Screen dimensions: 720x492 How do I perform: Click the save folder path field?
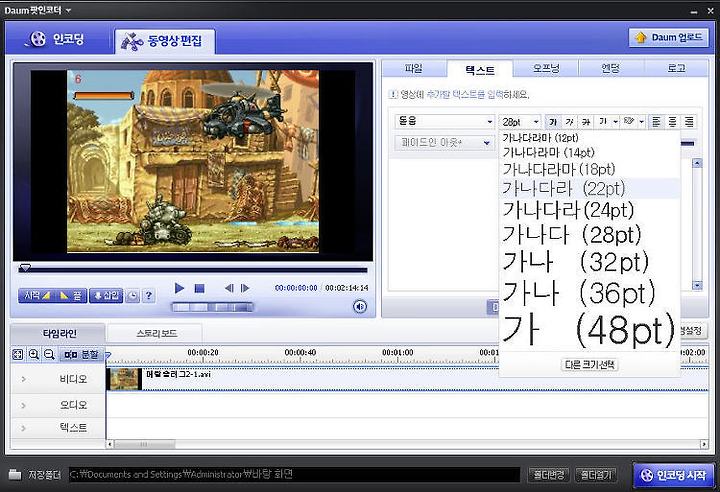[x=294, y=474]
